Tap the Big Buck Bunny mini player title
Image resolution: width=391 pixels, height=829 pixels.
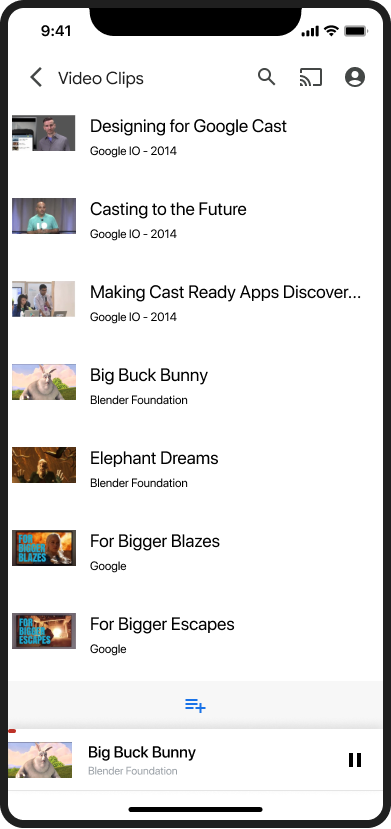point(142,752)
